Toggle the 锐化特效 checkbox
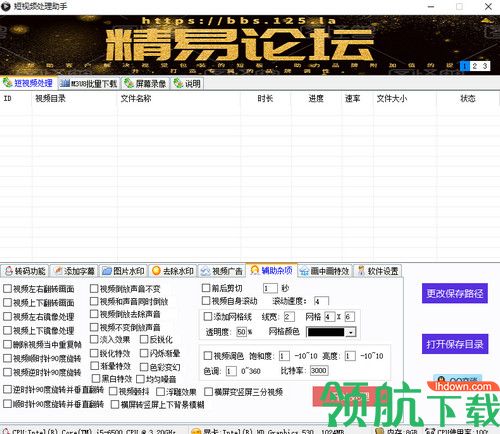Viewport: 500px width, 434px height. 94,353
